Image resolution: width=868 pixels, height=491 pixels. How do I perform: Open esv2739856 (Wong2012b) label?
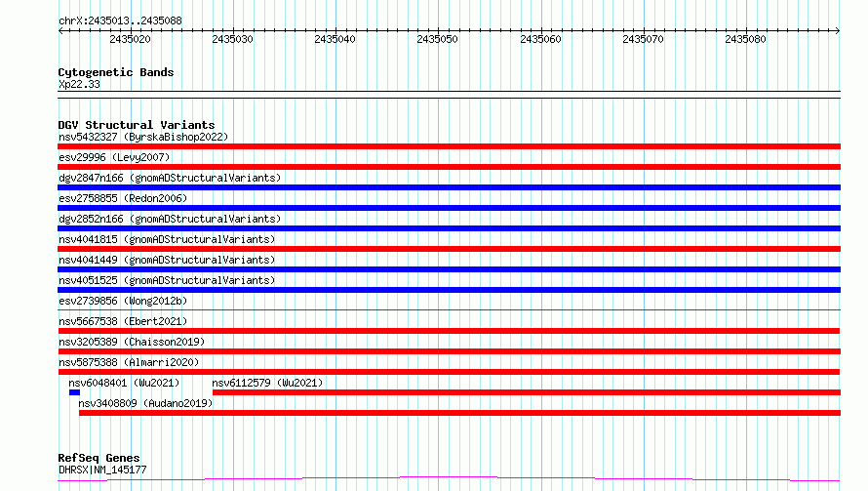[x=123, y=301]
